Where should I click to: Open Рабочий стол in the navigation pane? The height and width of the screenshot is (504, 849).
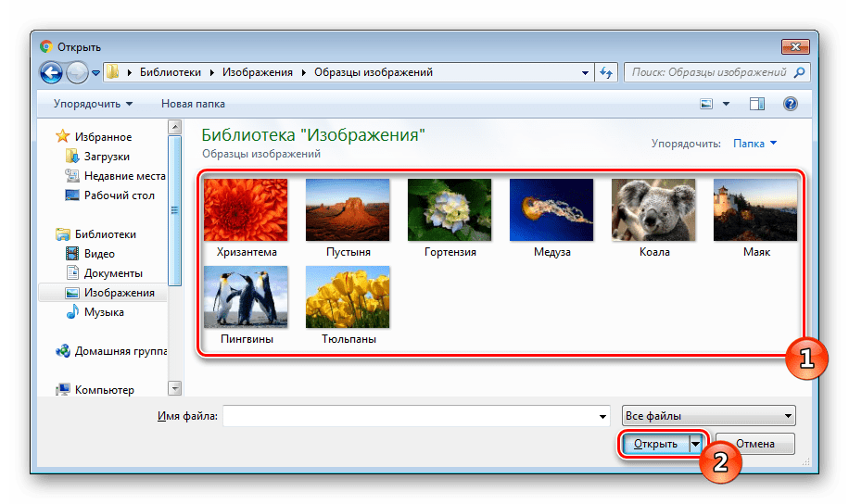pyautogui.click(x=120, y=195)
